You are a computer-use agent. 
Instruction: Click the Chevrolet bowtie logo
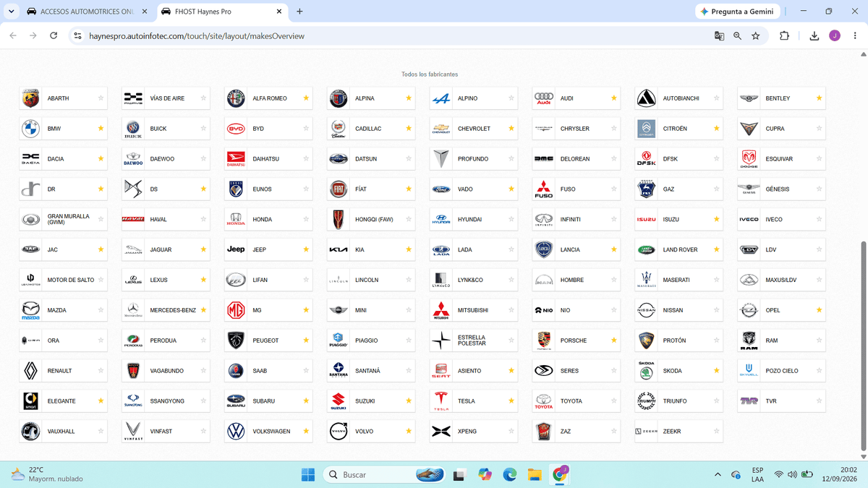tap(441, 129)
